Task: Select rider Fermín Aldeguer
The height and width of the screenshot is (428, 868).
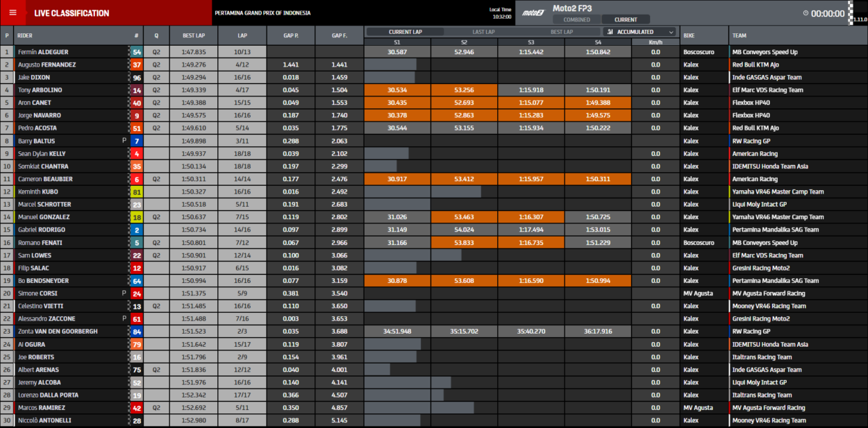Action: tap(43, 52)
